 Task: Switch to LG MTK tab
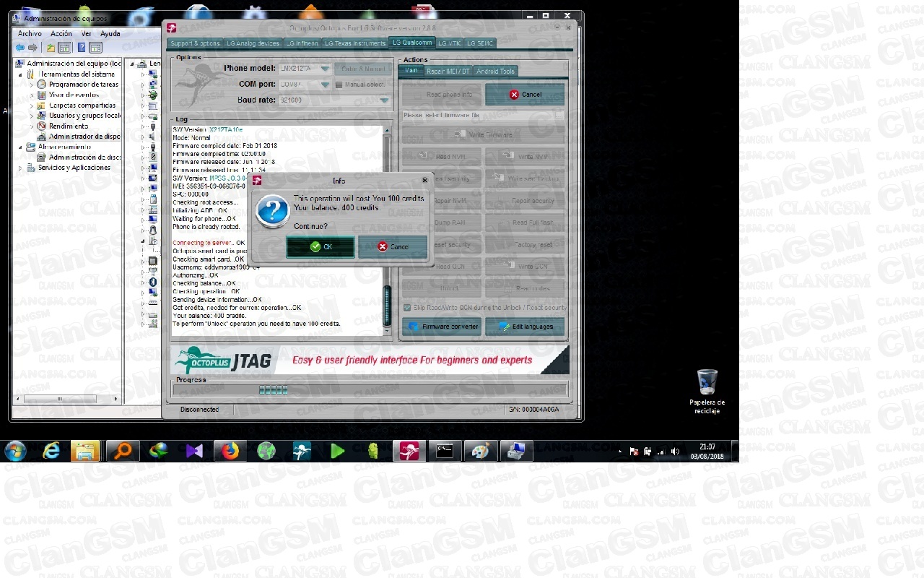[449, 43]
